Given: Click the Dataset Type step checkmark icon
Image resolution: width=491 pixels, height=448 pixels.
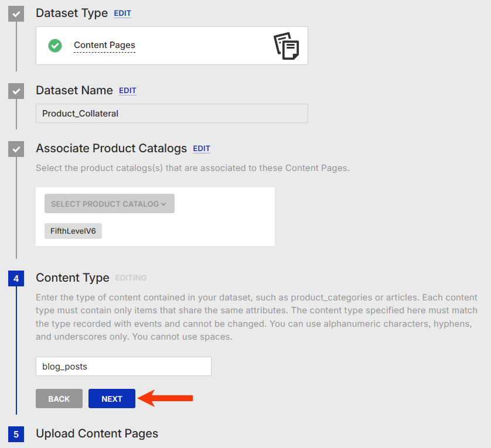Looking at the screenshot, I should (x=16, y=13).
